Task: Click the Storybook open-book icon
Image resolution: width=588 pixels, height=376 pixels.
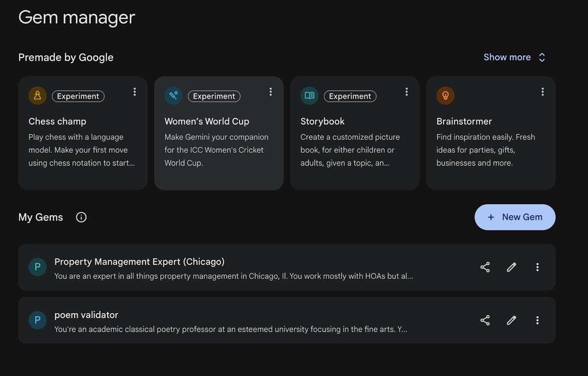Action: (x=309, y=96)
